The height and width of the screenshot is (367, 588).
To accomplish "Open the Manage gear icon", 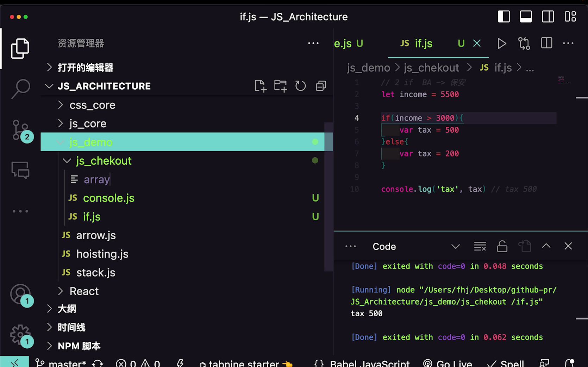I will pyautogui.click(x=21, y=336).
